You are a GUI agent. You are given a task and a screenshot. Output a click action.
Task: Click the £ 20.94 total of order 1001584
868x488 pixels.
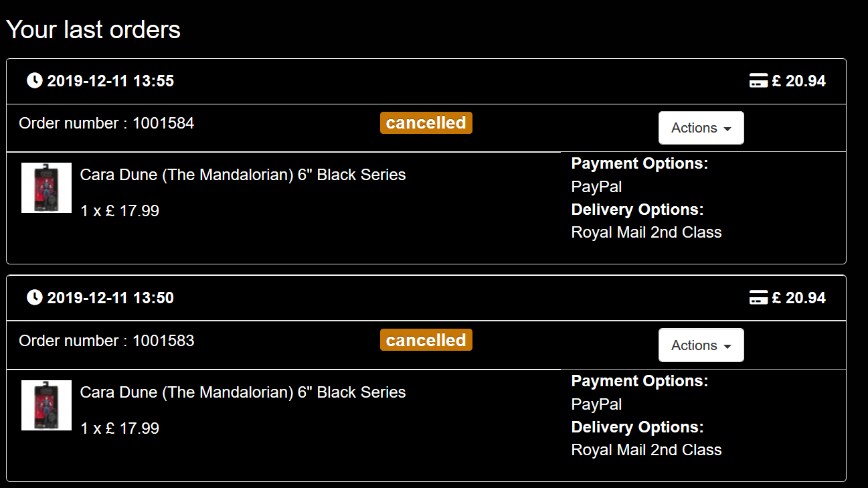[x=798, y=81]
